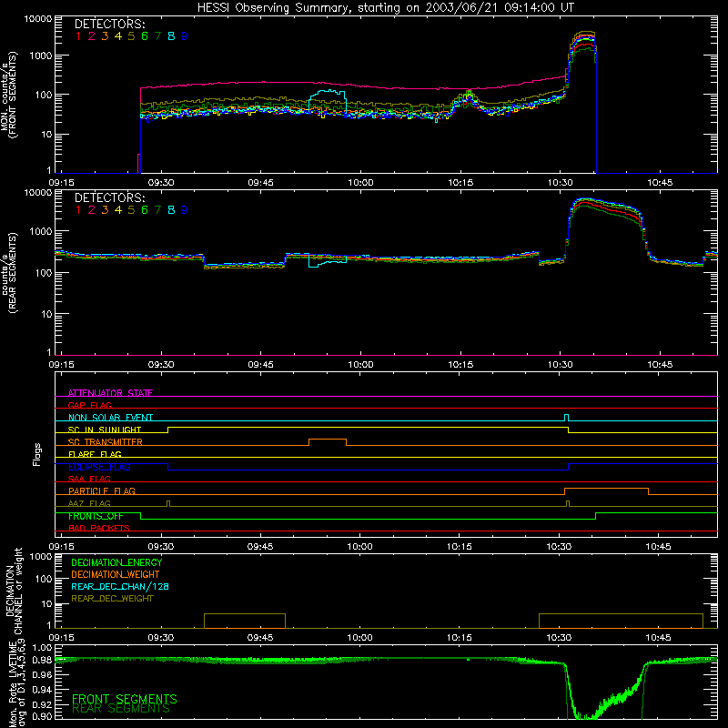This screenshot has width=728, height=728.
Task: Click the 10:30 tick label under front plot
Action: 560,183
